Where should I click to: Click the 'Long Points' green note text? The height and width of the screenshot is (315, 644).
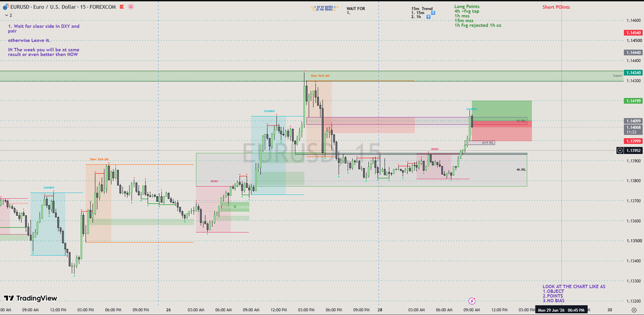point(467,6)
